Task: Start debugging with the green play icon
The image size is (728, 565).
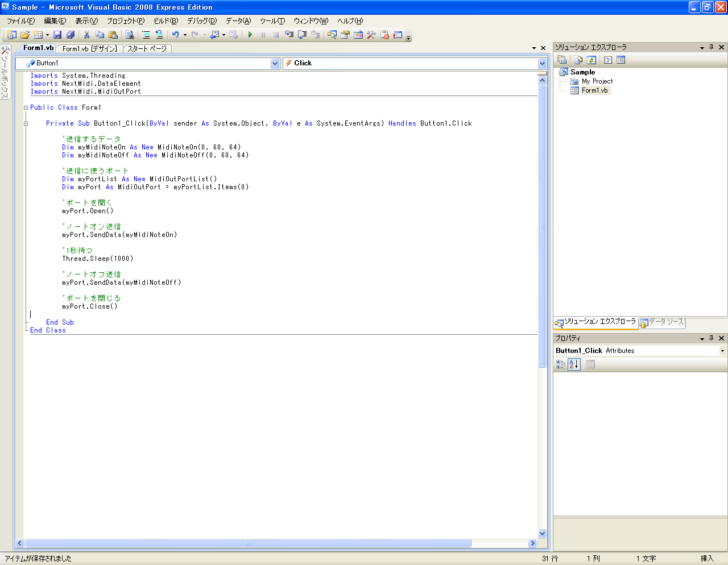Action: coord(250,35)
